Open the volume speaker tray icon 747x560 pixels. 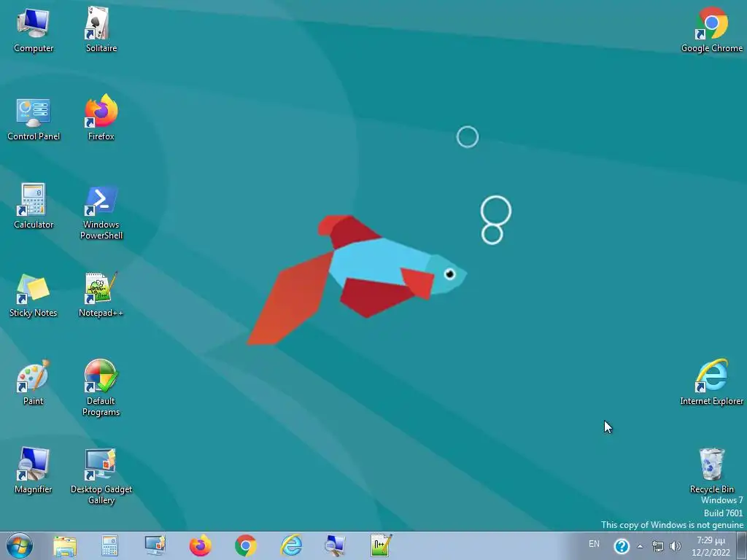(x=675, y=547)
